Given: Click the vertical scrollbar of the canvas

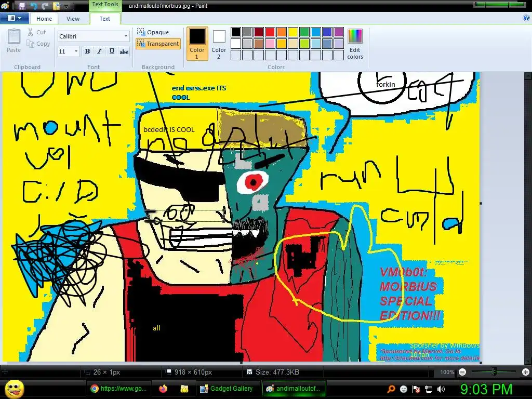Looking at the screenshot, I should pyautogui.click(x=528, y=217).
